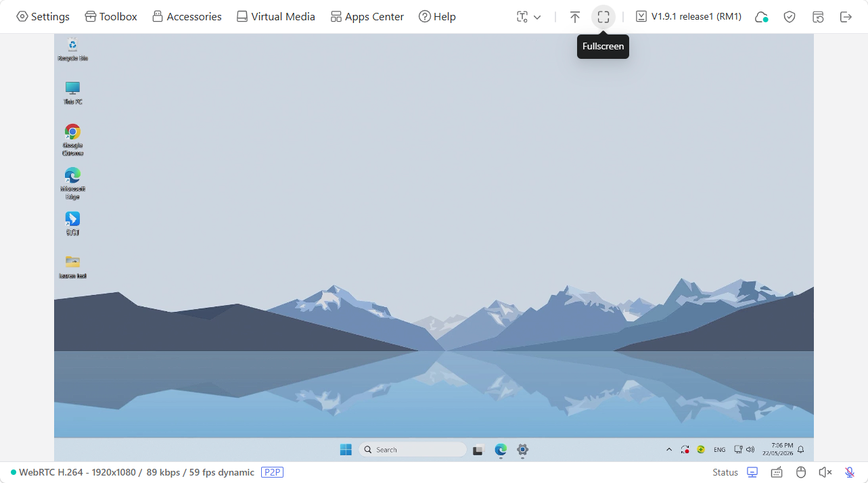Open the Windows notifications bell
Image resolution: width=868 pixels, height=483 pixels.
(x=801, y=449)
